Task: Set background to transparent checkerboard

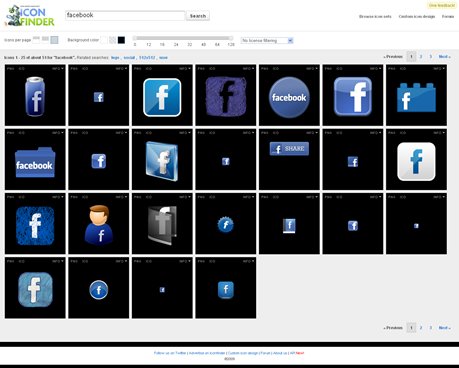Action: coord(113,40)
